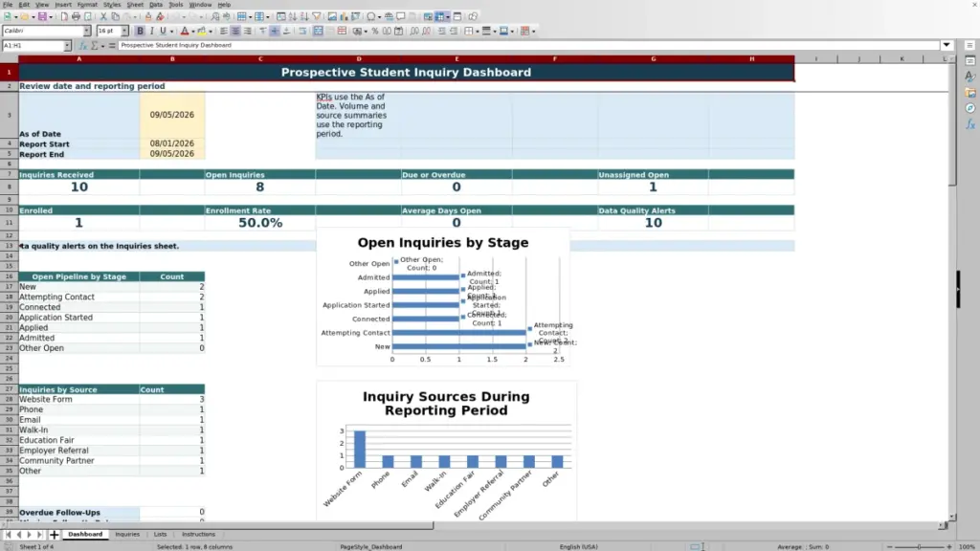Screen dimensions: 980x551
Task: Click the vertical scrollbar
Action: point(952,287)
